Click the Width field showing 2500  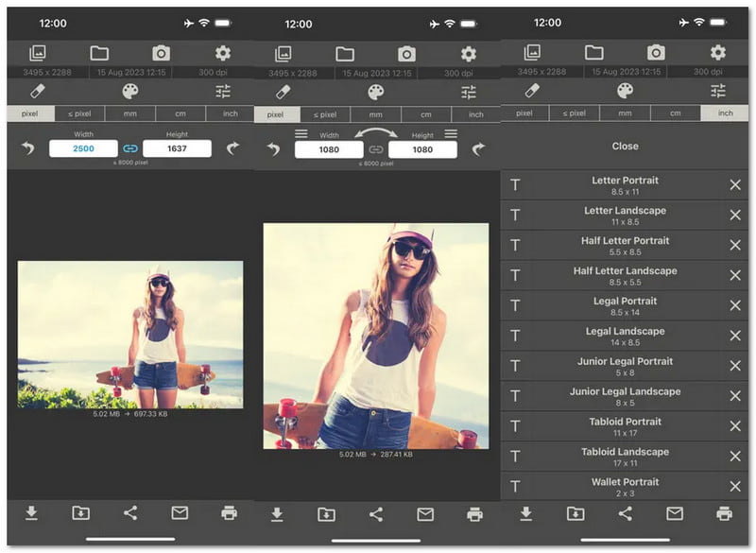point(83,148)
